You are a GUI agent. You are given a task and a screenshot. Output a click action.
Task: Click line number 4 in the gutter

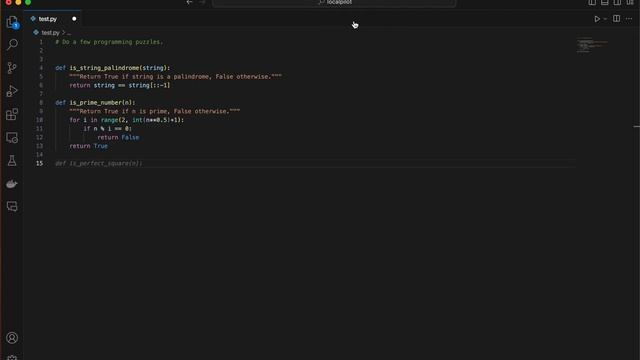click(41, 68)
